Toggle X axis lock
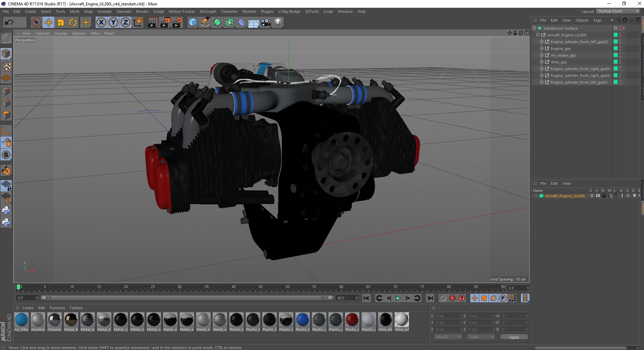 pos(101,23)
